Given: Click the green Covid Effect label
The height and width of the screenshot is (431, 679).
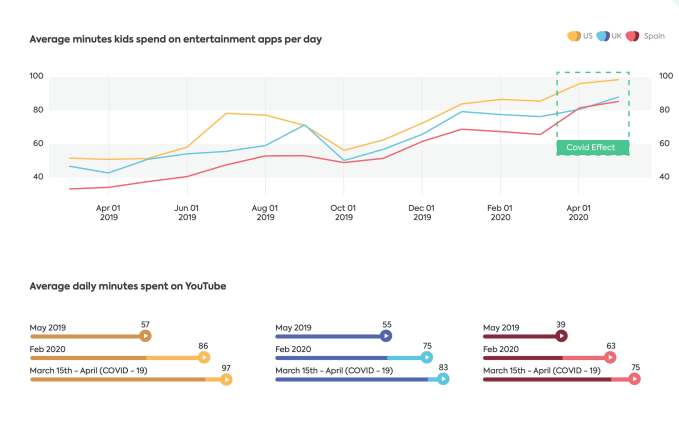Looking at the screenshot, I should 593,148.
